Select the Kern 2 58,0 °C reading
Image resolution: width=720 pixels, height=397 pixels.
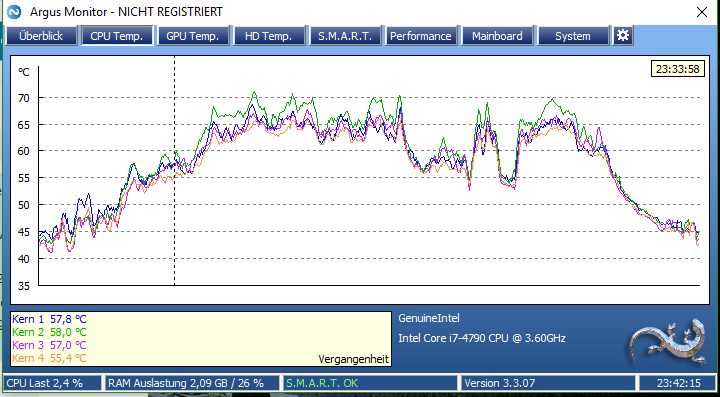(x=49, y=332)
